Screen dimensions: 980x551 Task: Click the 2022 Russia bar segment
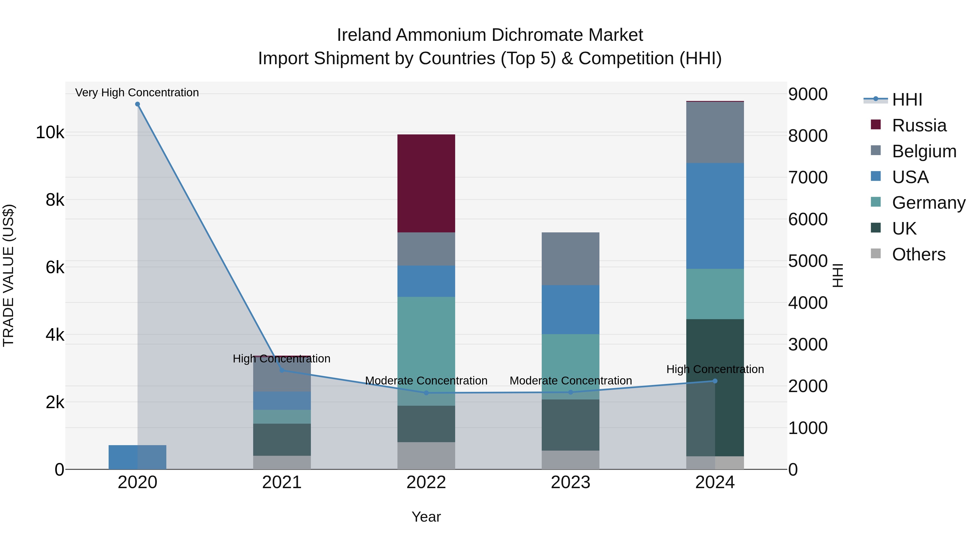[426, 183]
